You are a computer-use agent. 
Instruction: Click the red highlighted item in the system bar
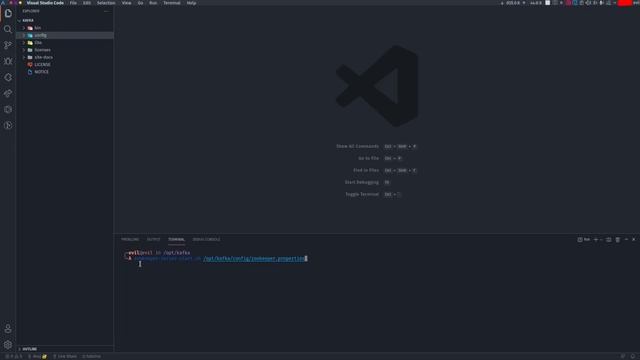(625, 3)
